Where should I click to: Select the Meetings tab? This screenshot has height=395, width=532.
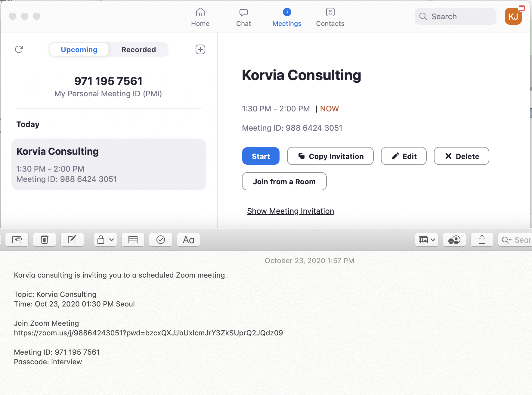(287, 17)
